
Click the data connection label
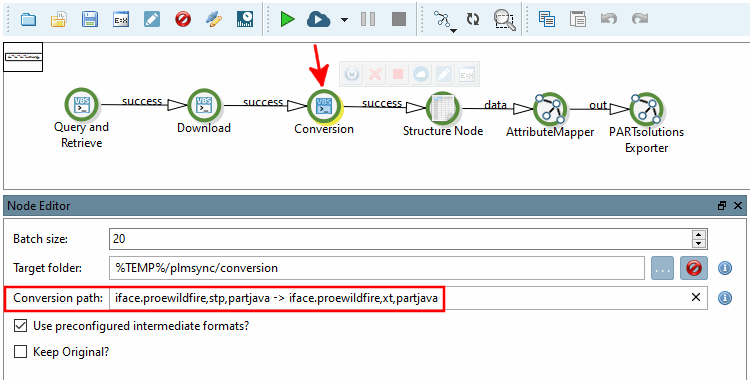495,104
